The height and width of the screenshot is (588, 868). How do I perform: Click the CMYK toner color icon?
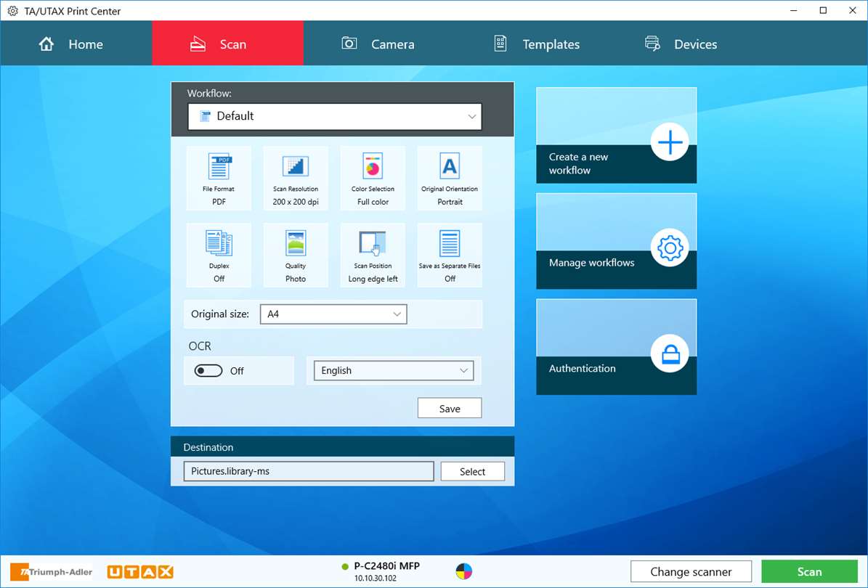click(464, 571)
